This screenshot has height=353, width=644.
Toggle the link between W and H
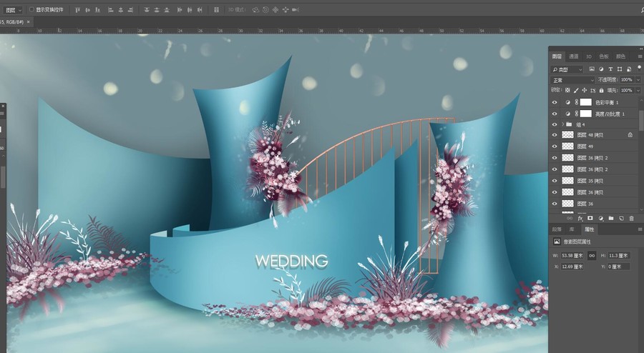coord(592,255)
